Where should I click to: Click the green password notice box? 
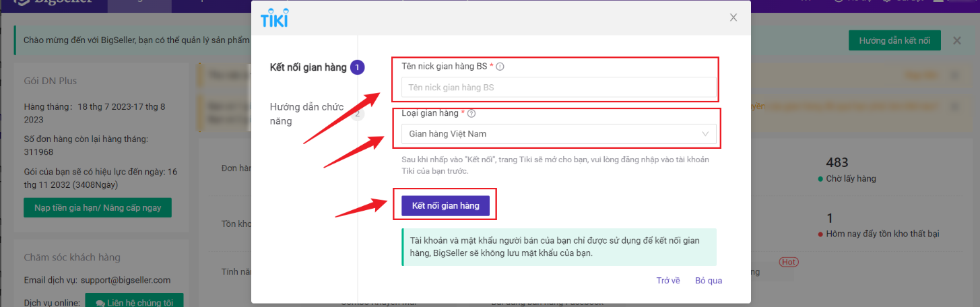(x=558, y=248)
